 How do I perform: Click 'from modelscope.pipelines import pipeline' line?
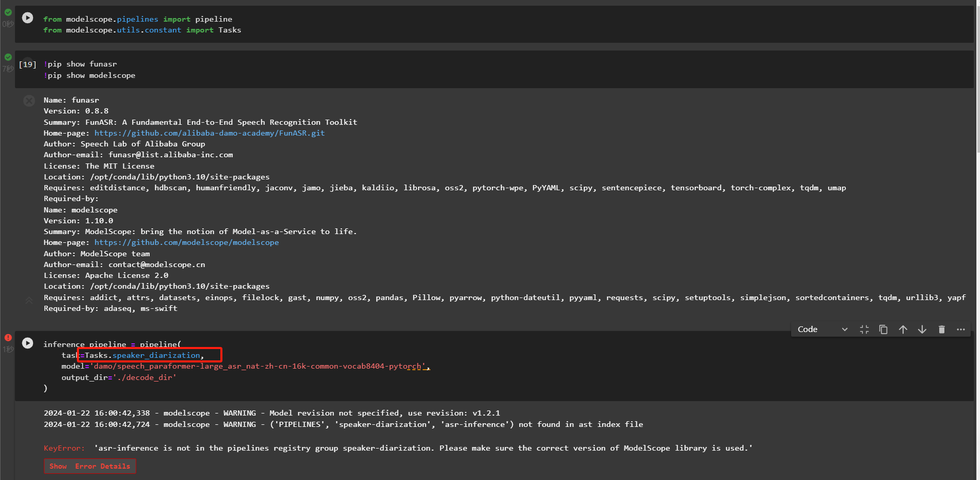(138, 19)
